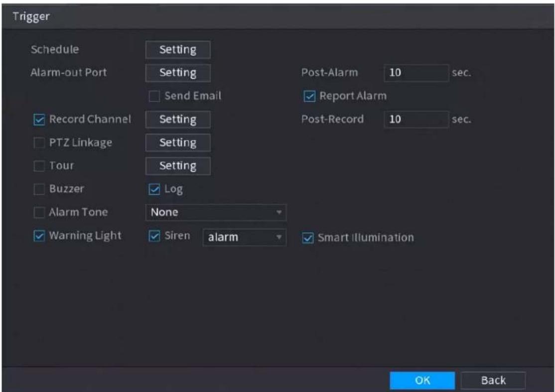
Task: Enable the Alarm Tone checkbox
Action: coord(39,213)
